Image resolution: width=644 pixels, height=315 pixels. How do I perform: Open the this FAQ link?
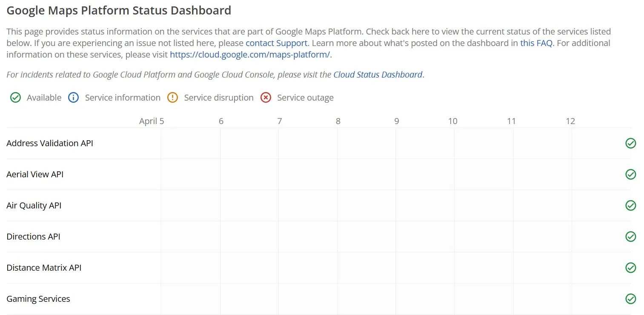[x=536, y=43]
